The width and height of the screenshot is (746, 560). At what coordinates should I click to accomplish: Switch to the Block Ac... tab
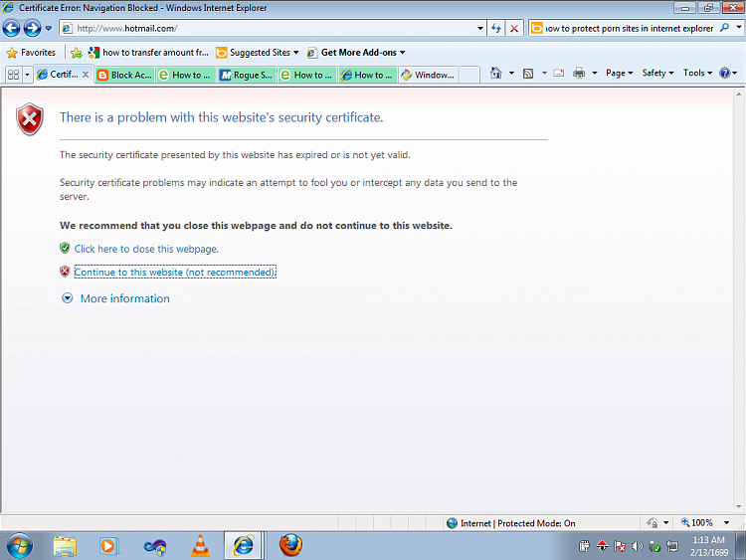(x=124, y=76)
